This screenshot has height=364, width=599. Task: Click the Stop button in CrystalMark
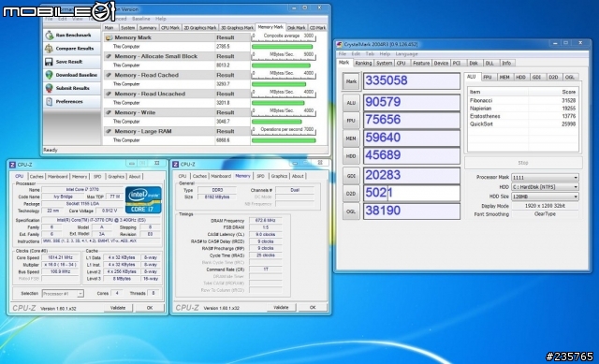point(523,163)
